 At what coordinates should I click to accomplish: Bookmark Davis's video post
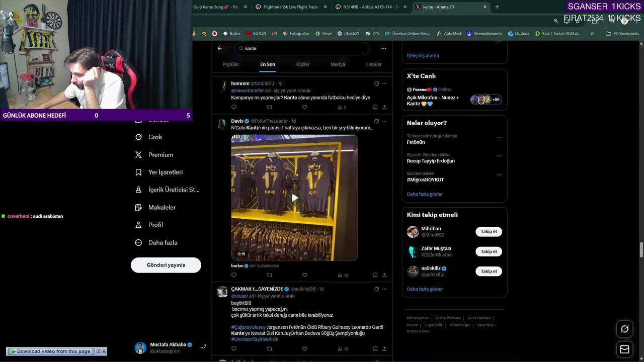pyautogui.click(x=375, y=275)
